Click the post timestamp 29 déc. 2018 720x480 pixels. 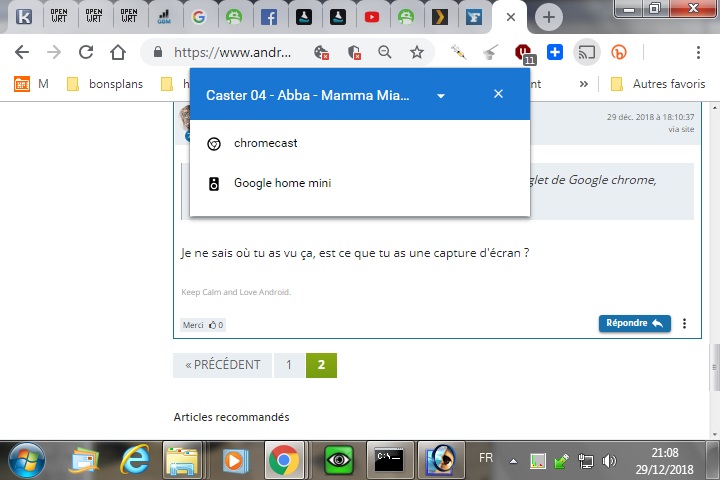[650, 117]
